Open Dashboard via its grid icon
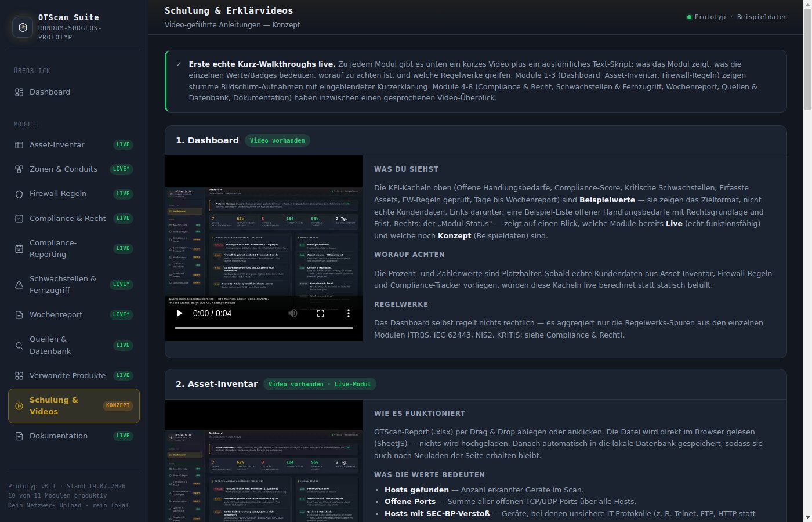Image resolution: width=812 pixels, height=522 pixels. pos(19,92)
